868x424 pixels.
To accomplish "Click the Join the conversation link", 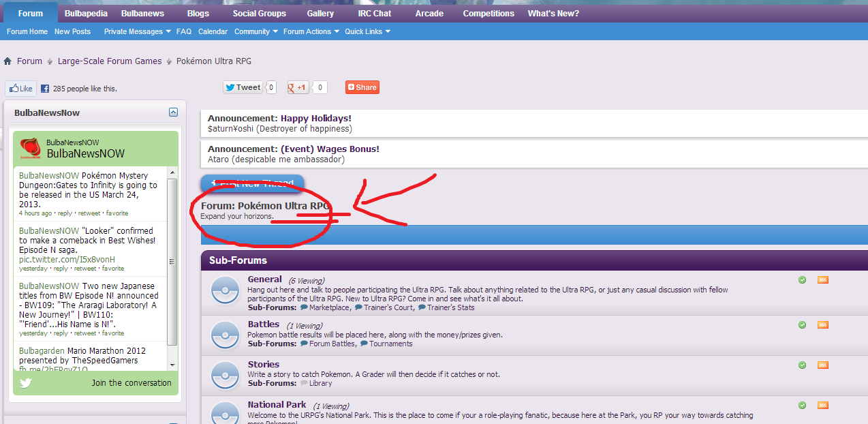I will 131,383.
